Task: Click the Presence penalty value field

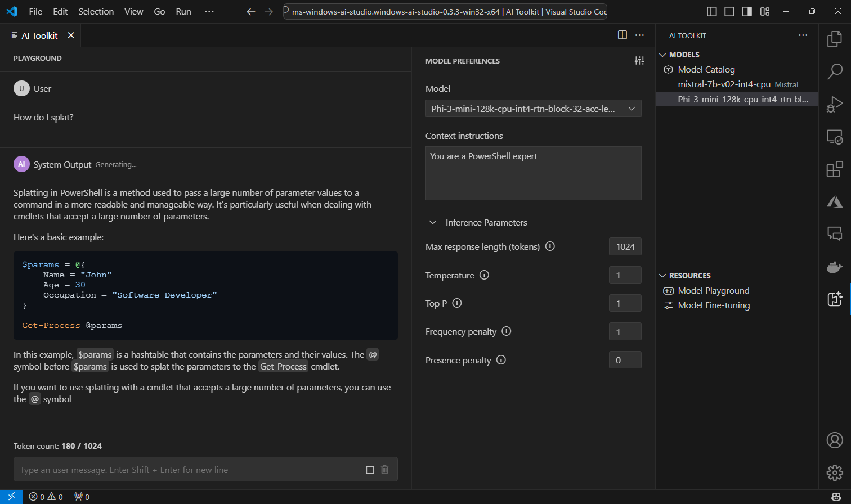Action: 625,360
